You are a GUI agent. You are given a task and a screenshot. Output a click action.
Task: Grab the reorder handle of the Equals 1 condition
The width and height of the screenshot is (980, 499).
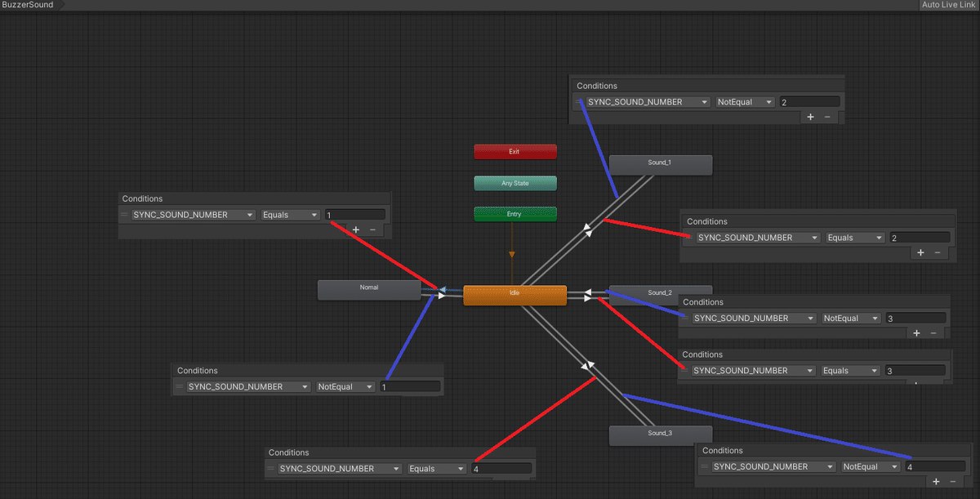pos(124,215)
